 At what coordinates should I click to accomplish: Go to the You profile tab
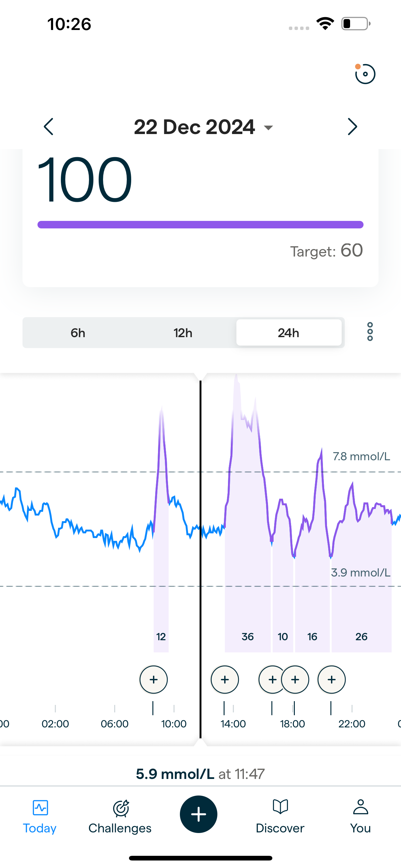(360, 816)
